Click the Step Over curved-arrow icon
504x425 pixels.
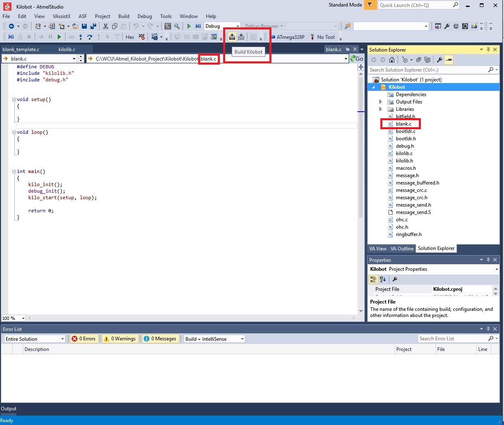pyautogui.click(x=90, y=37)
